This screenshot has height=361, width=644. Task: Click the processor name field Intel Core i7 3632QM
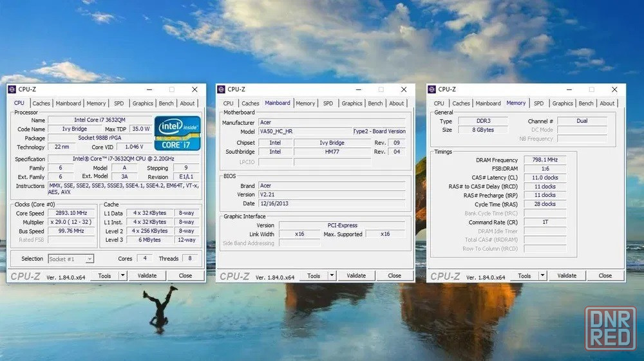100,120
